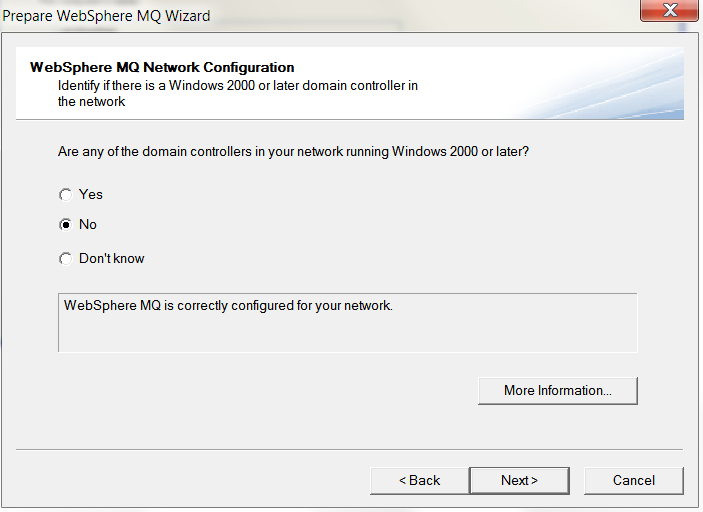Proceed with the Next button
The height and width of the screenshot is (512, 703).
point(519,481)
